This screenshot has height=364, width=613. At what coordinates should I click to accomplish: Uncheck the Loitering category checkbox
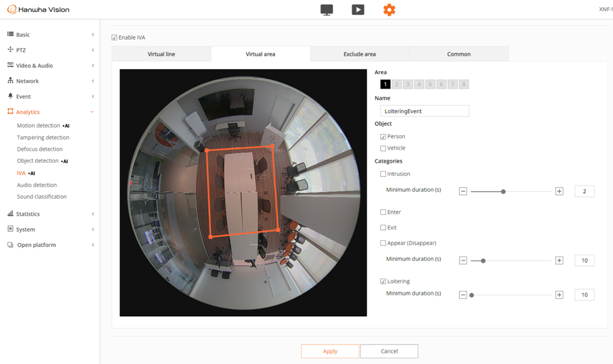point(384,282)
